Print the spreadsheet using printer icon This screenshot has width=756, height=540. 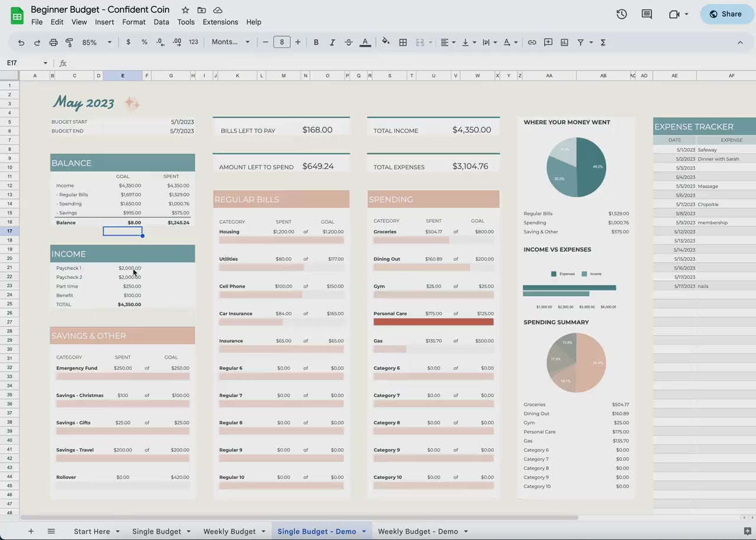(x=53, y=43)
